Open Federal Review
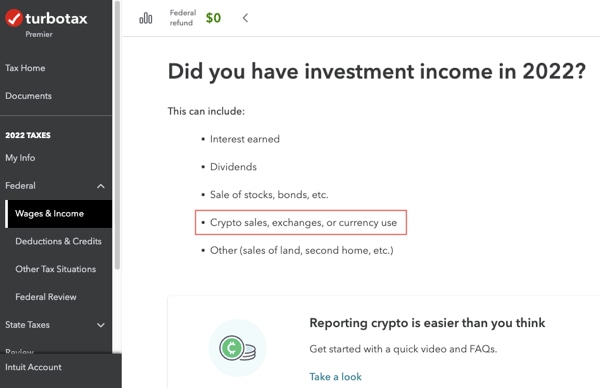The width and height of the screenshot is (600, 388). 46,297
